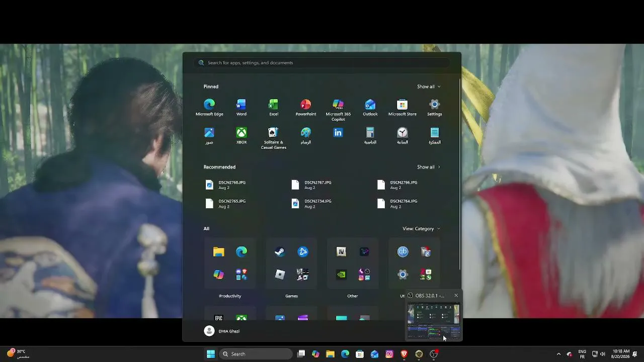Launch Word from the Pinned section
644x362 pixels.
[242, 108]
